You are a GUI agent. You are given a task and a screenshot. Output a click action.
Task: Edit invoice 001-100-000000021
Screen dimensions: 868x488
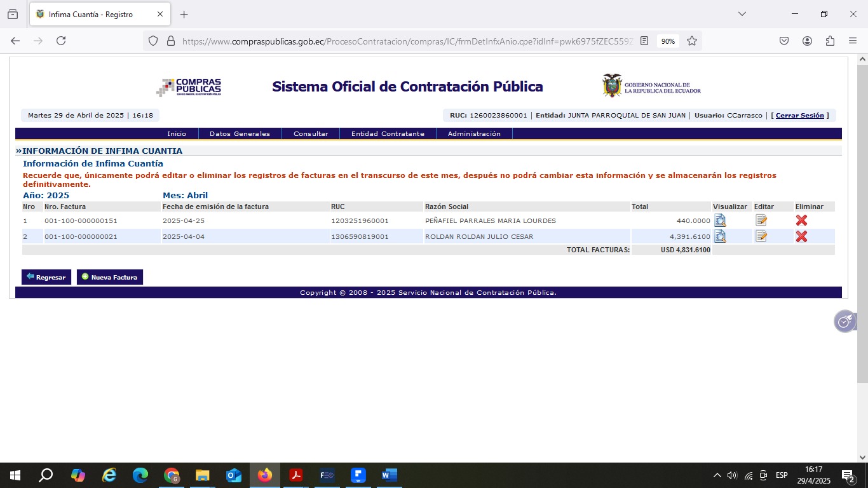click(761, 236)
